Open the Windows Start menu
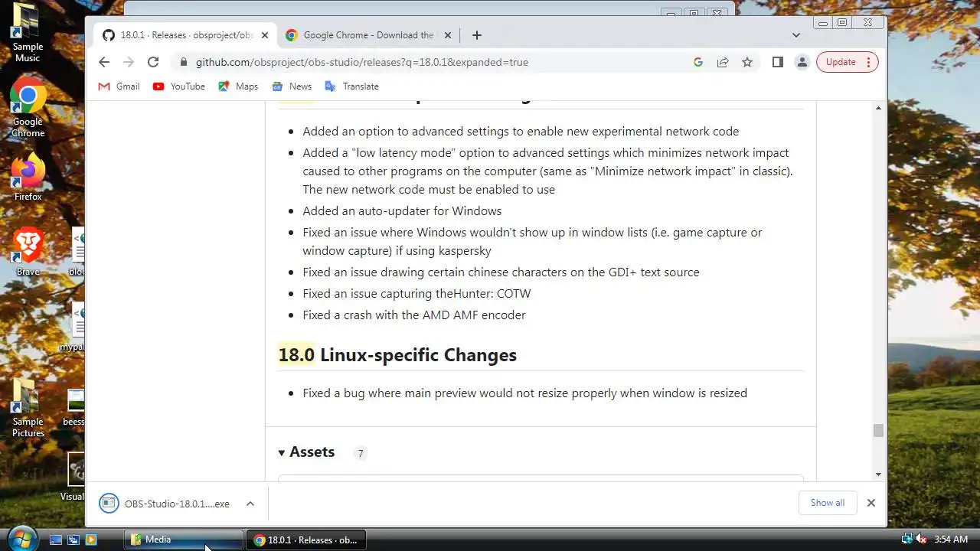This screenshot has height=551, width=980. pyautogui.click(x=21, y=539)
